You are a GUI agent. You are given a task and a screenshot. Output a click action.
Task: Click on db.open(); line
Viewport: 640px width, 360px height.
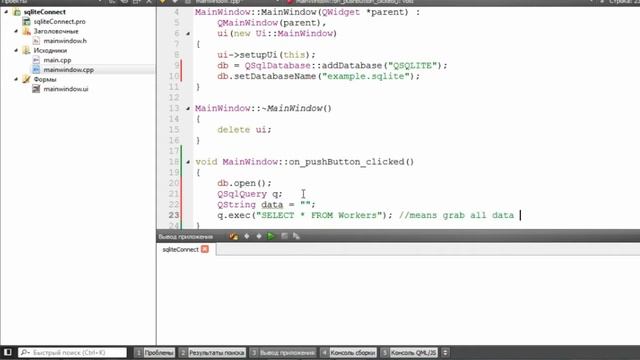click(x=244, y=183)
